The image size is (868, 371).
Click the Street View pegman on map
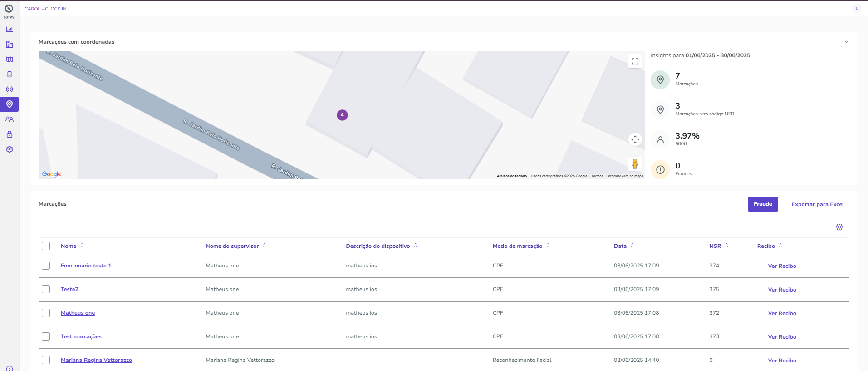click(635, 164)
